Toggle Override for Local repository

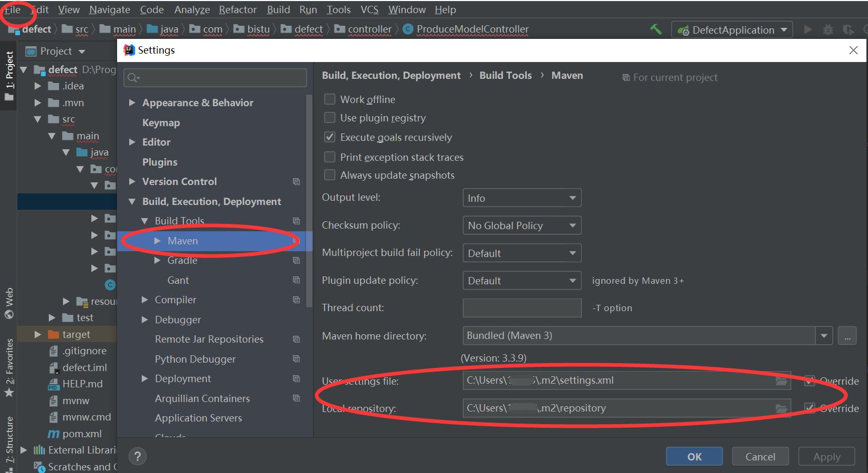point(810,408)
